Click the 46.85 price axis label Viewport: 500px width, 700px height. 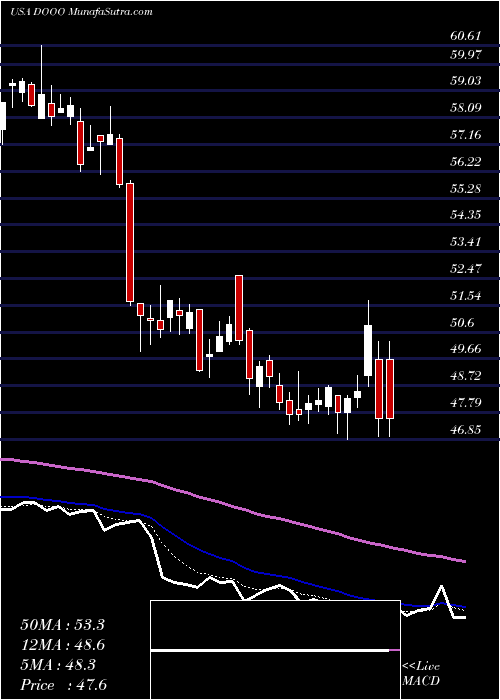click(464, 429)
